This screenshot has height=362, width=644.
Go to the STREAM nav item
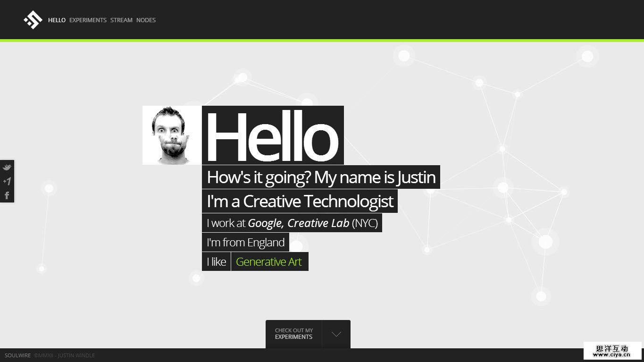click(x=121, y=20)
